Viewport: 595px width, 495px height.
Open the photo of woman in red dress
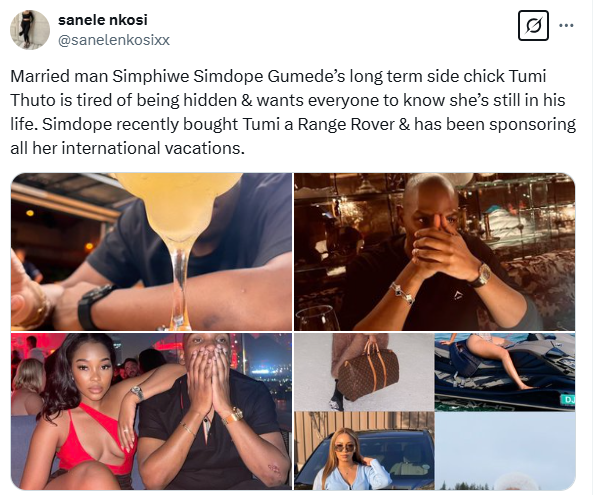tap(151, 411)
